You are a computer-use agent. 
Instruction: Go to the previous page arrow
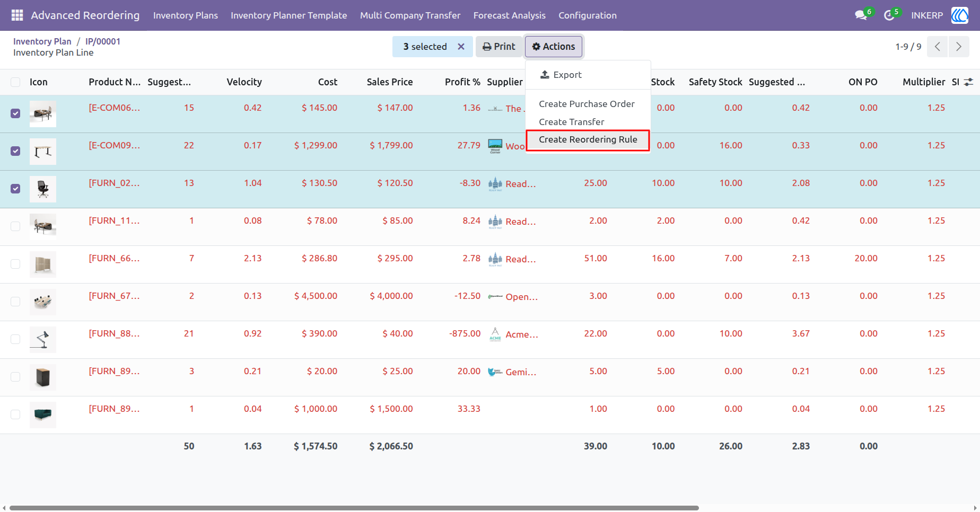pos(938,47)
